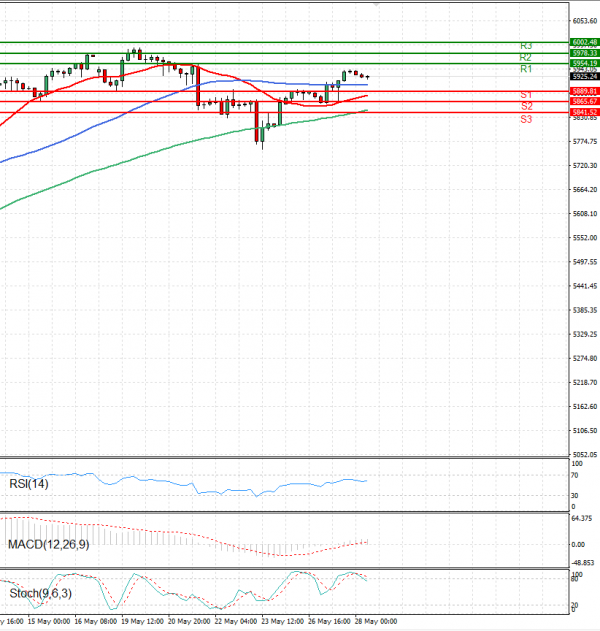600x631 pixels.
Task: Click the MACD -48.853 scale value
Action: (583, 563)
